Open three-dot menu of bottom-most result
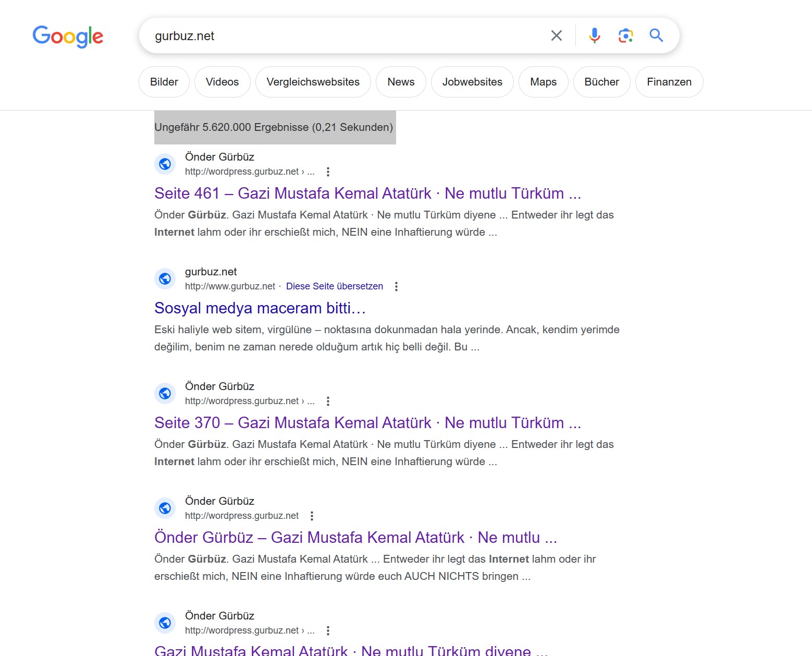 click(x=328, y=630)
